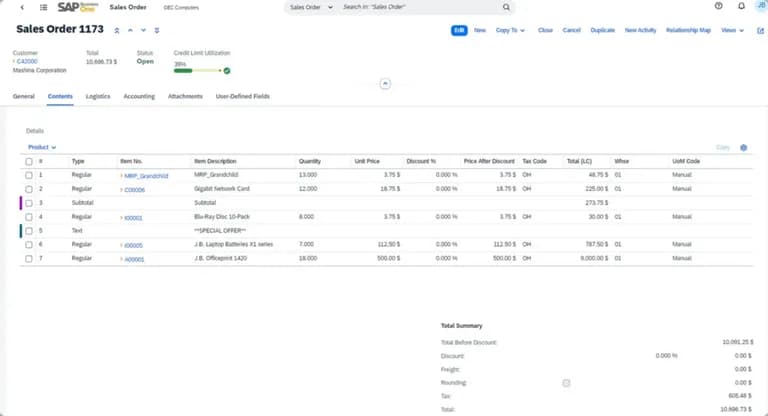Toggle the select-all rows checkbox in header
Screen dimensions: 768x416
29,161
